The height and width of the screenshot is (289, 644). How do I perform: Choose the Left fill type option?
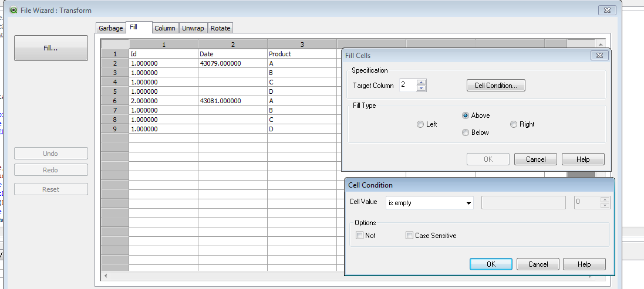pos(420,124)
